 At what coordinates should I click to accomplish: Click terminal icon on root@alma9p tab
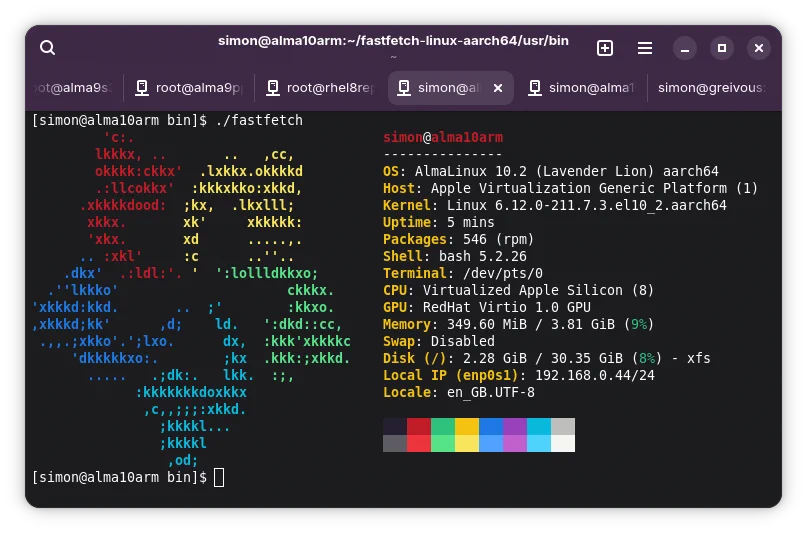[142, 88]
